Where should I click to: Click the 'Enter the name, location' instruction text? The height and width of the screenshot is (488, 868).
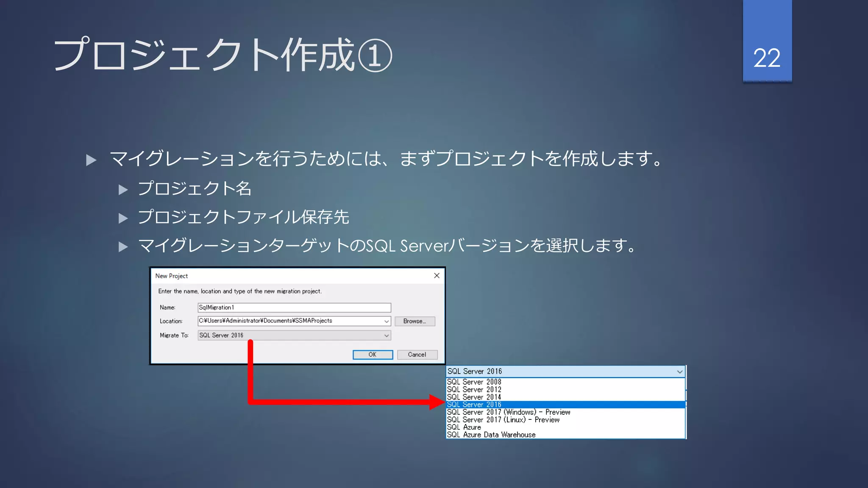click(x=240, y=291)
